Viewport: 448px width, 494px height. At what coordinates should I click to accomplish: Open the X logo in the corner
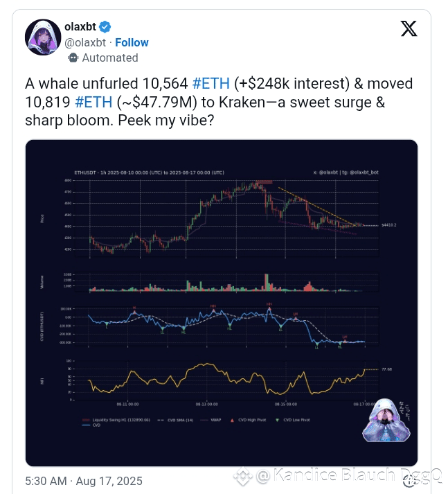coord(409,28)
